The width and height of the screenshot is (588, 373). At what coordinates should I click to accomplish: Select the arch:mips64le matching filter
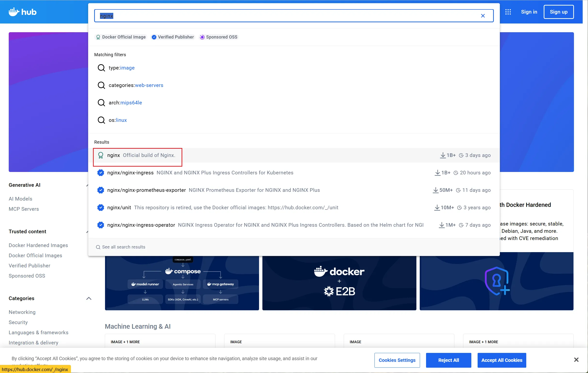click(125, 103)
